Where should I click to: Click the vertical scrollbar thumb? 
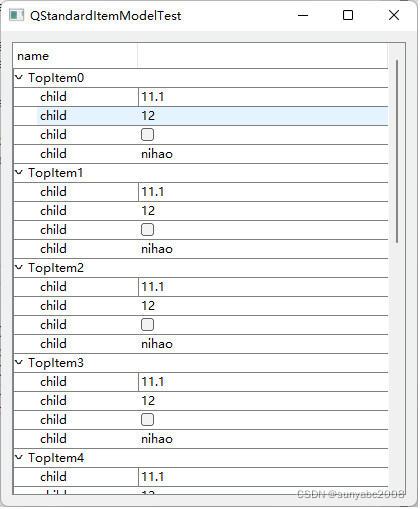pyautogui.click(x=397, y=152)
